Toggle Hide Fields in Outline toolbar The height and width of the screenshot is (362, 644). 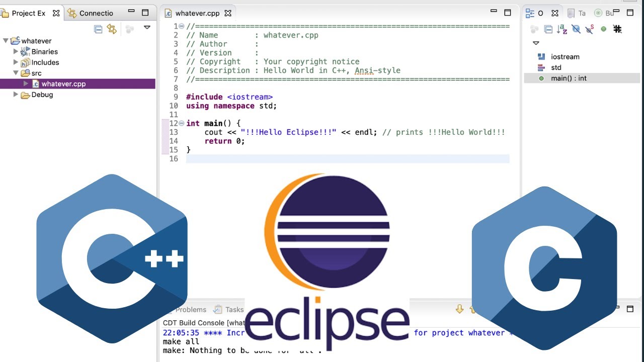tap(576, 29)
